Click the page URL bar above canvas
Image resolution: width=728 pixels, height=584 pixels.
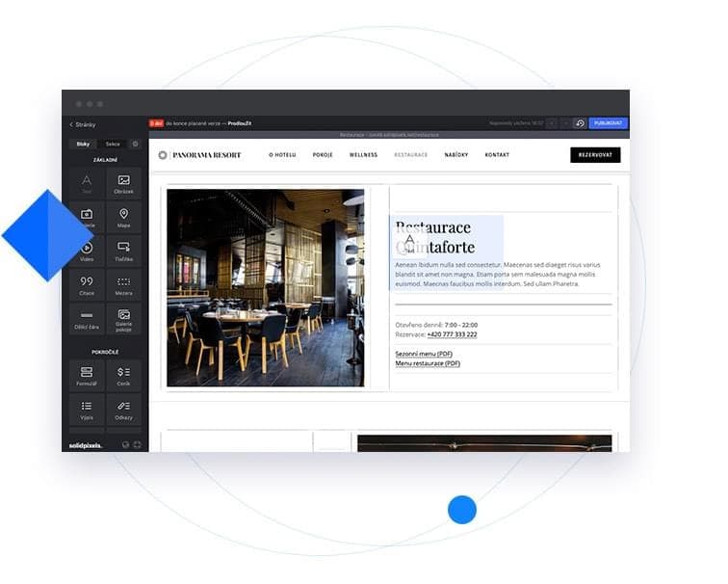click(x=389, y=135)
